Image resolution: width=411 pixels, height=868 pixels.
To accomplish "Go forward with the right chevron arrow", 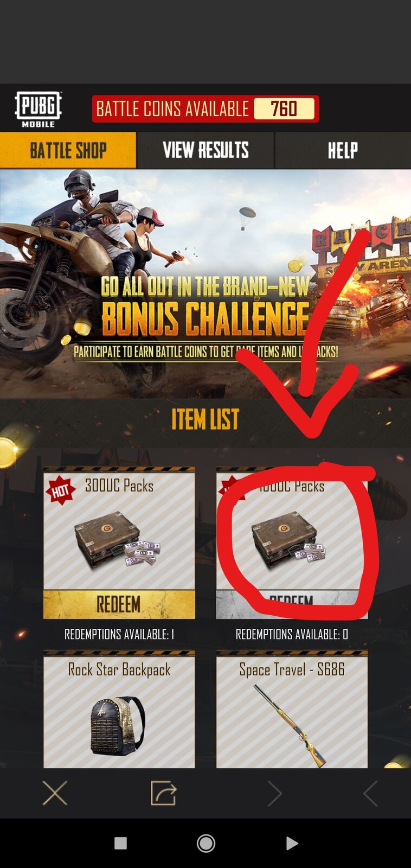I will click(274, 794).
